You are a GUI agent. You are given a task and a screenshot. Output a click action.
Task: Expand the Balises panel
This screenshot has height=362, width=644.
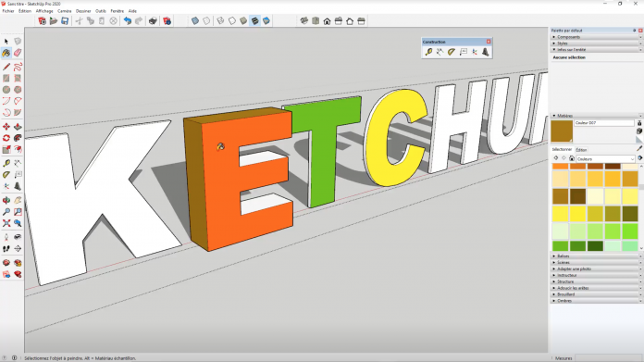596,256
